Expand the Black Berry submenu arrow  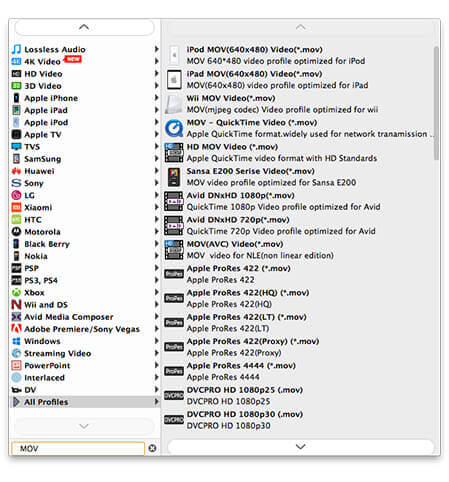coord(156,244)
